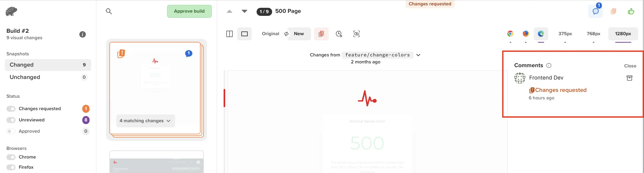Toggle the Chrome browser filter
644x173 pixels.
11,157
